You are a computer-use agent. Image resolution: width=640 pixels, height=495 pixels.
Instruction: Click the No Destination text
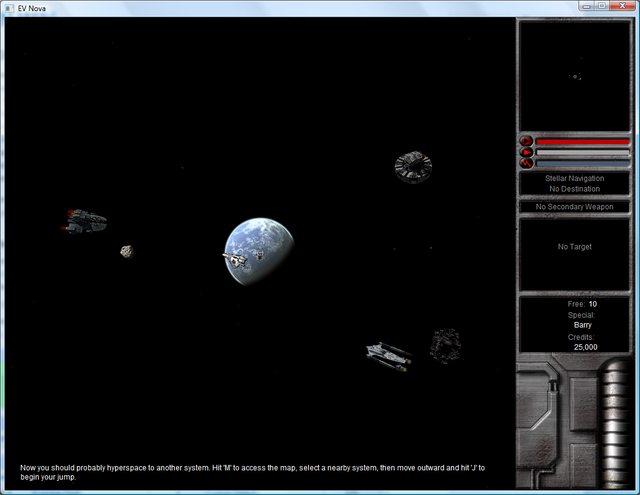[x=574, y=189]
